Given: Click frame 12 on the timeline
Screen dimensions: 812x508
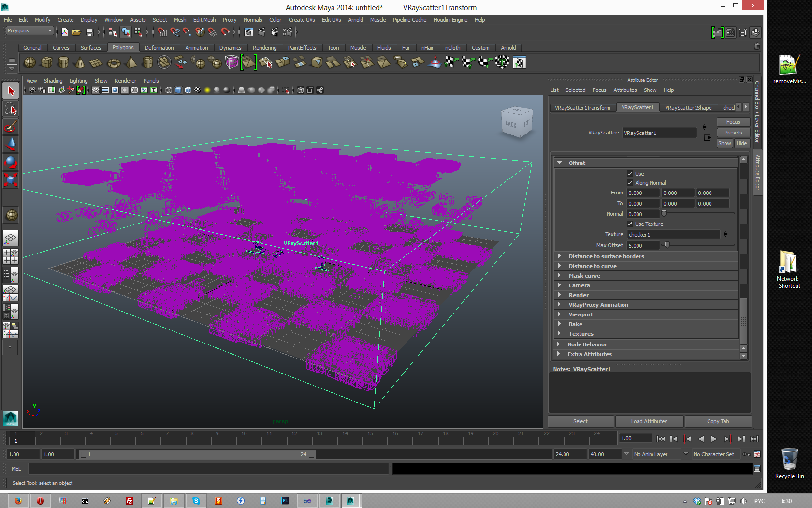Looking at the screenshot, I should [x=294, y=437].
